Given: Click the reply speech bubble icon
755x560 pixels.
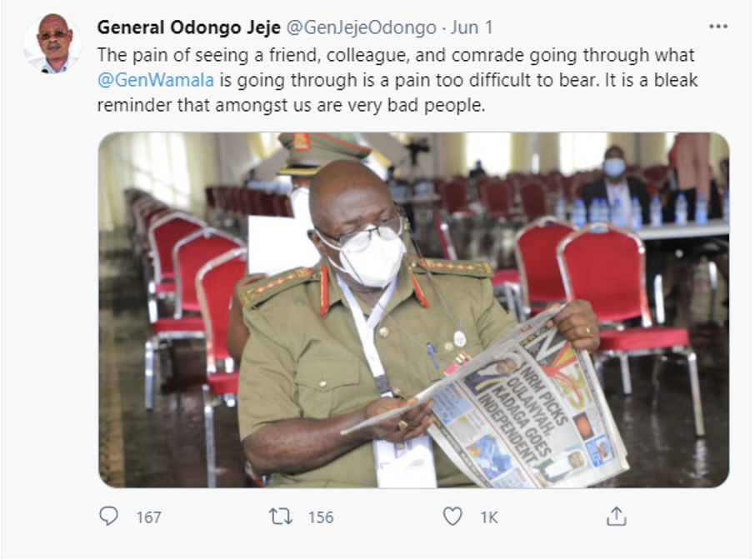Looking at the screenshot, I should [x=108, y=516].
